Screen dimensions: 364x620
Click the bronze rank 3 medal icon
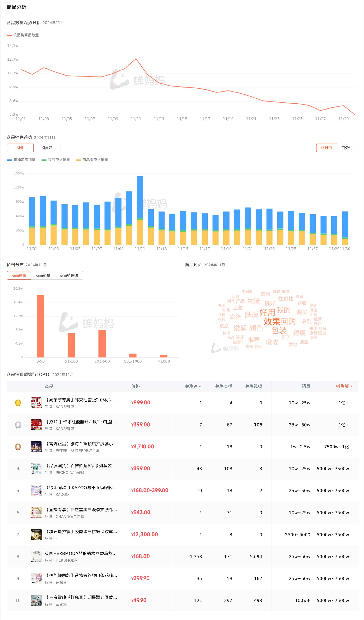(18, 447)
